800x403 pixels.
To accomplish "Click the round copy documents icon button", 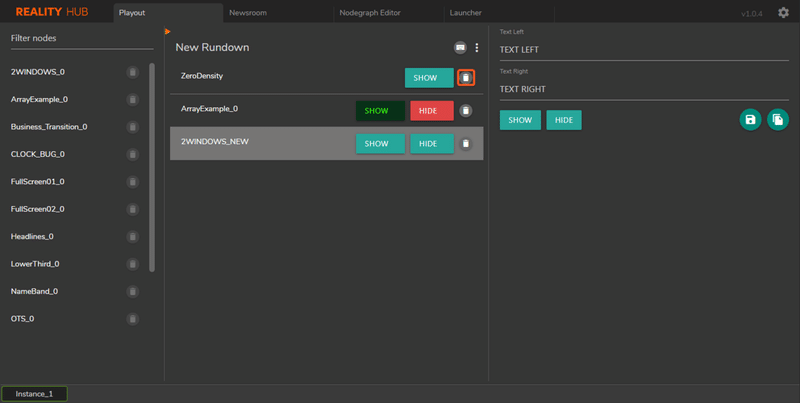I will [778, 120].
